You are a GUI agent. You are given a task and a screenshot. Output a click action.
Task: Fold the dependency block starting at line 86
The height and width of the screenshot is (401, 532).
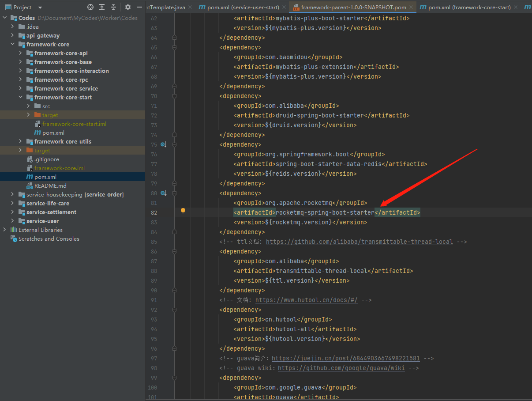pyautogui.click(x=174, y=251)
